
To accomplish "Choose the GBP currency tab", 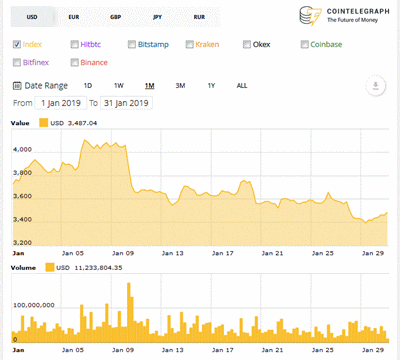I will pyautogui.click(x=116, y=17).
